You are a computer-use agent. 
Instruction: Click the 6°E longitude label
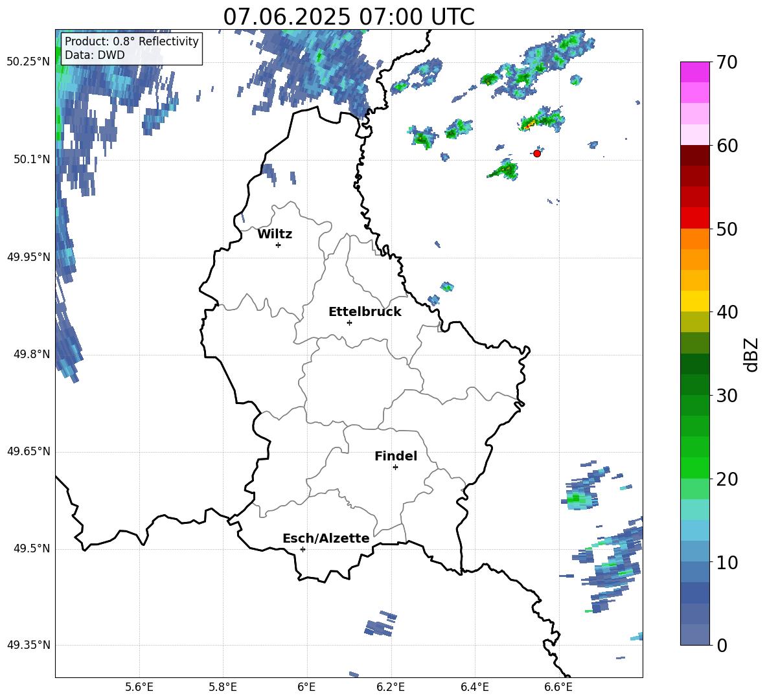click(x=306, y=687)
